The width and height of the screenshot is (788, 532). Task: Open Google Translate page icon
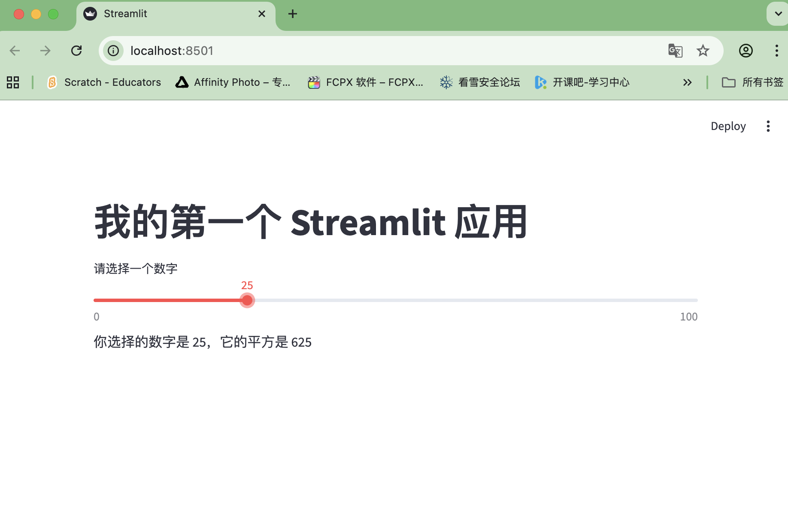pos(675,51)
